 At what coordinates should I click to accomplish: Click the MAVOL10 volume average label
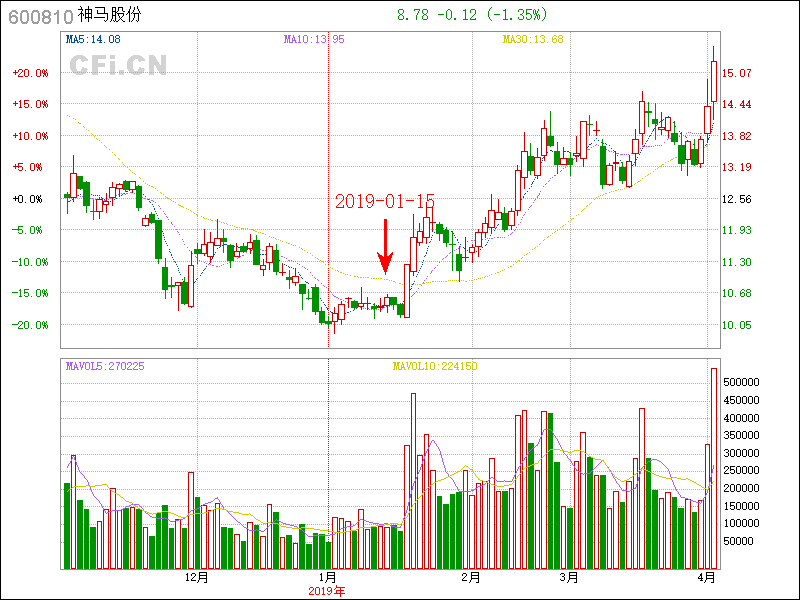pyautogui.click(x=435, y=366)
